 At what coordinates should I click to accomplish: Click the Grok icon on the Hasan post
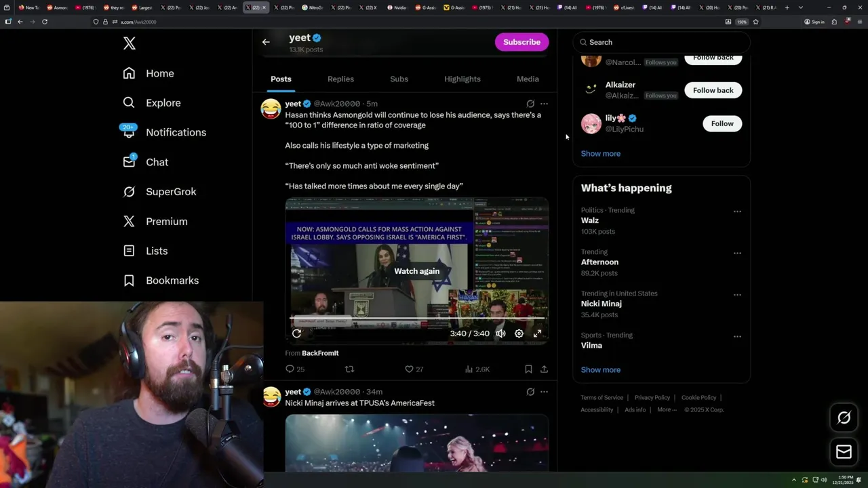(530, 104)
